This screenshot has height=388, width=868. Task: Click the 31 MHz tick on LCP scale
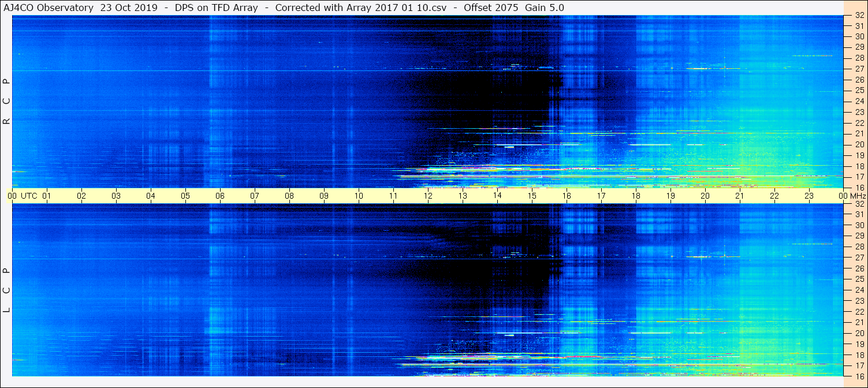[859, 214]
